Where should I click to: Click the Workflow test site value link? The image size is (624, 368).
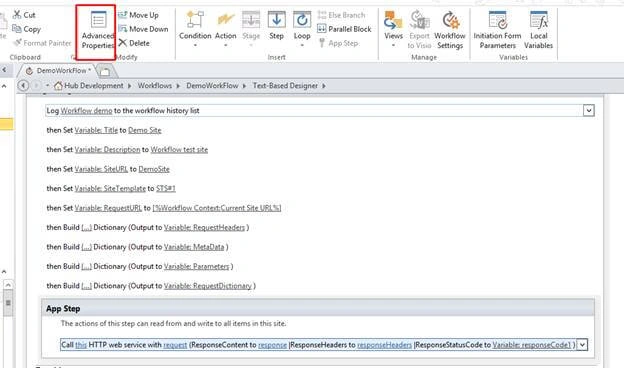coord(179,150)
